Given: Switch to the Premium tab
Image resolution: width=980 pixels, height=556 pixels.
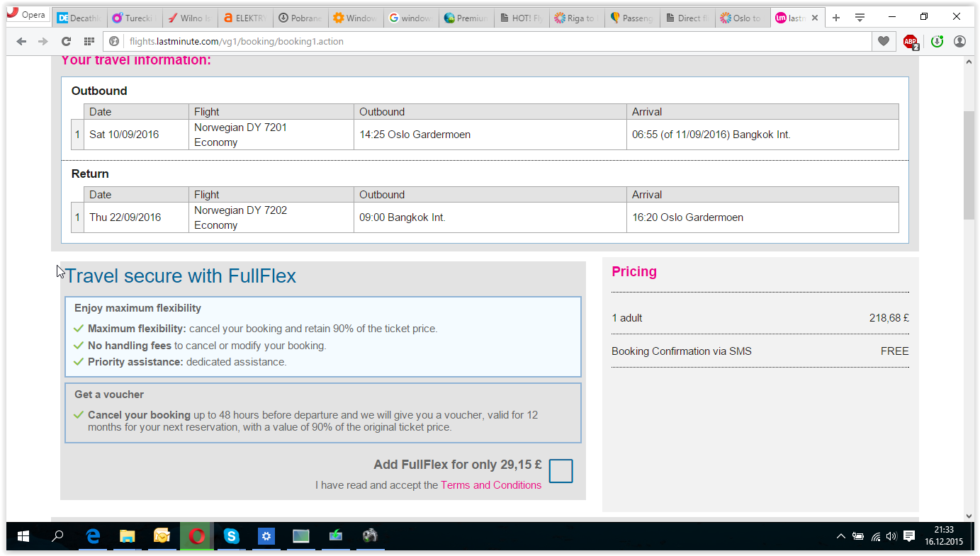Looking at the screenshot, I should click(466, 18).
